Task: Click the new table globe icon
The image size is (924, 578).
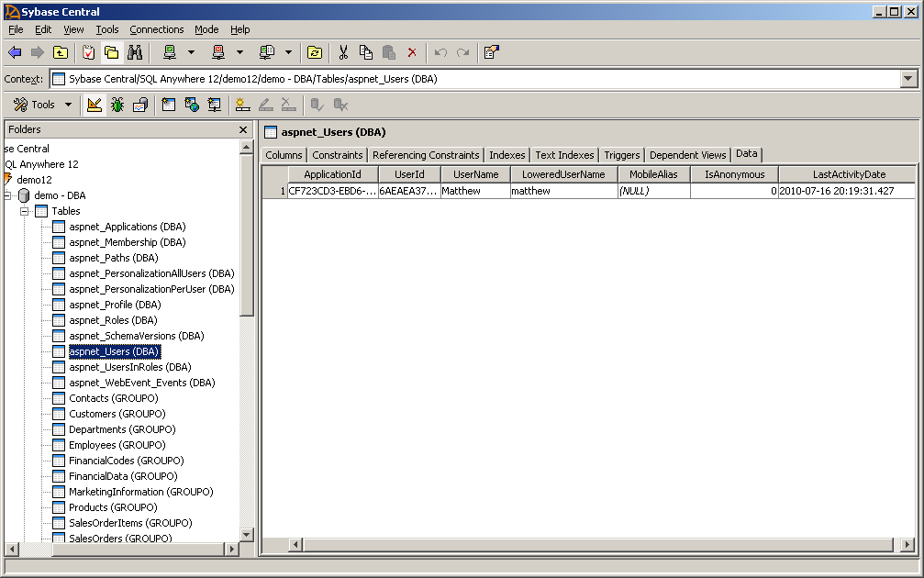Action: point(192,105)
